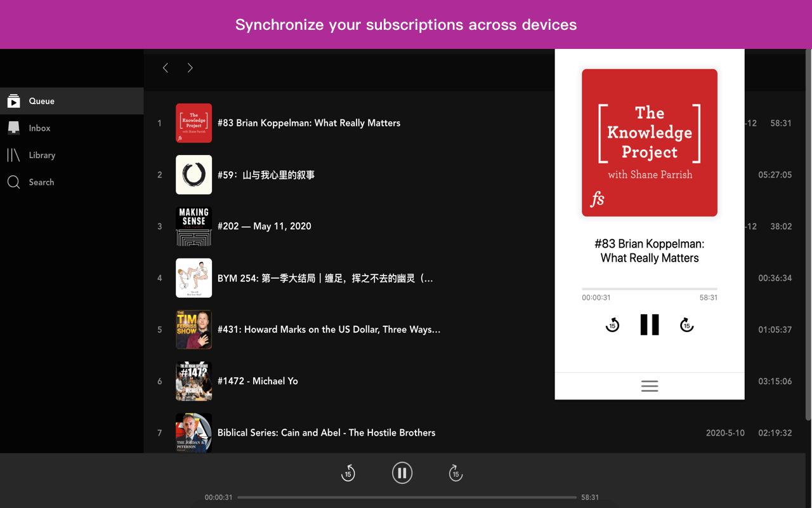
Task: Click the Knowledge Project cover art
Action: click(x=649, y=142)
